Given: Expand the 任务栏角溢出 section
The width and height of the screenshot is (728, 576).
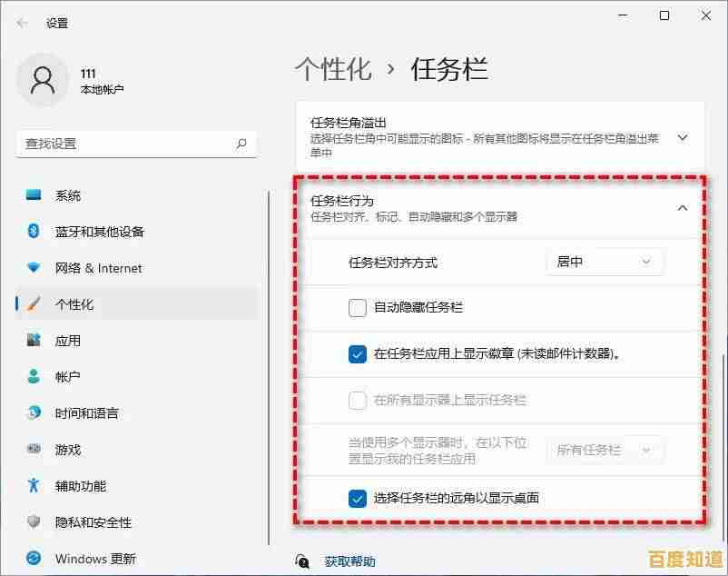Looking at the screenshot, I should [683, 137].
